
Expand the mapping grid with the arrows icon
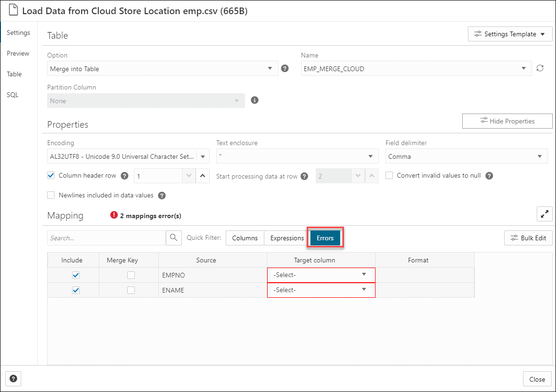click(x=545, y=214)
